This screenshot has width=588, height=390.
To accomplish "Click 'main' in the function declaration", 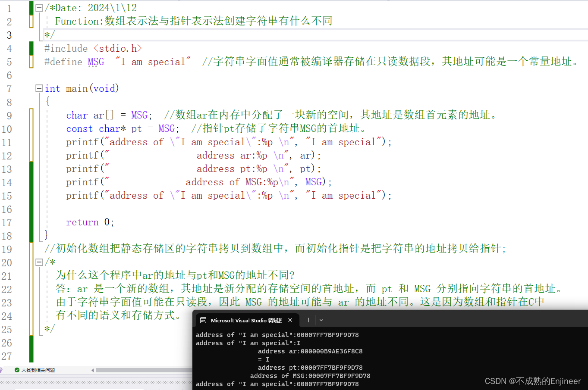I will pyautogui.click(x=77, y=89).
